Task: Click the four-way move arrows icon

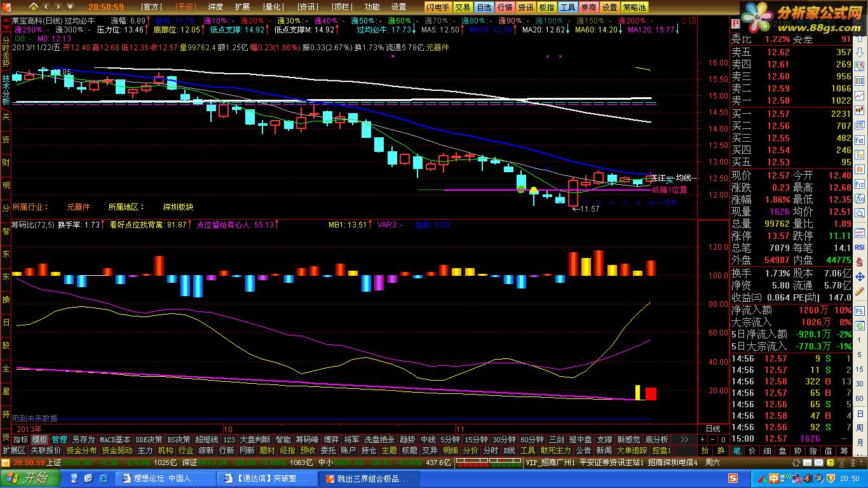Action: 860,276
